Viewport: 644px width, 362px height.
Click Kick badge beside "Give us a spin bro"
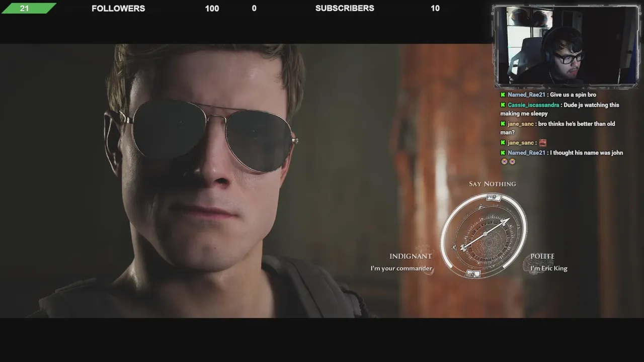pyautogui.click(x=503, y=95)
